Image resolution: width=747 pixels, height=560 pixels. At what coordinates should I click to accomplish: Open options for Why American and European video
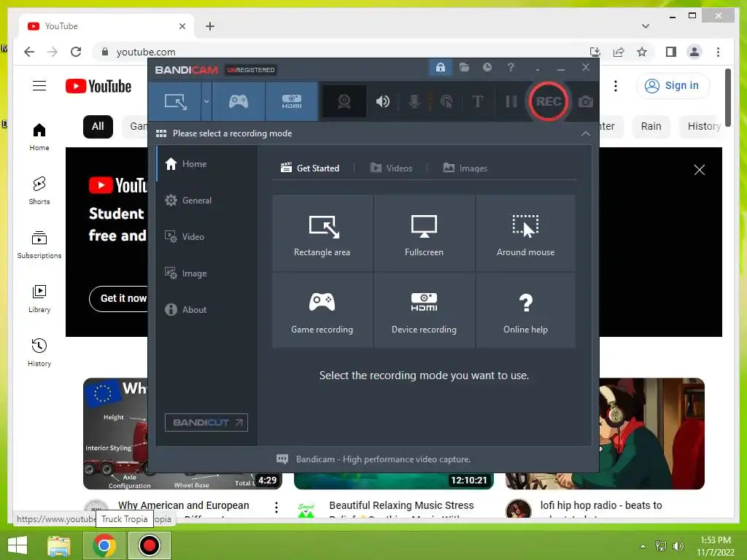[x=276, y=507]
